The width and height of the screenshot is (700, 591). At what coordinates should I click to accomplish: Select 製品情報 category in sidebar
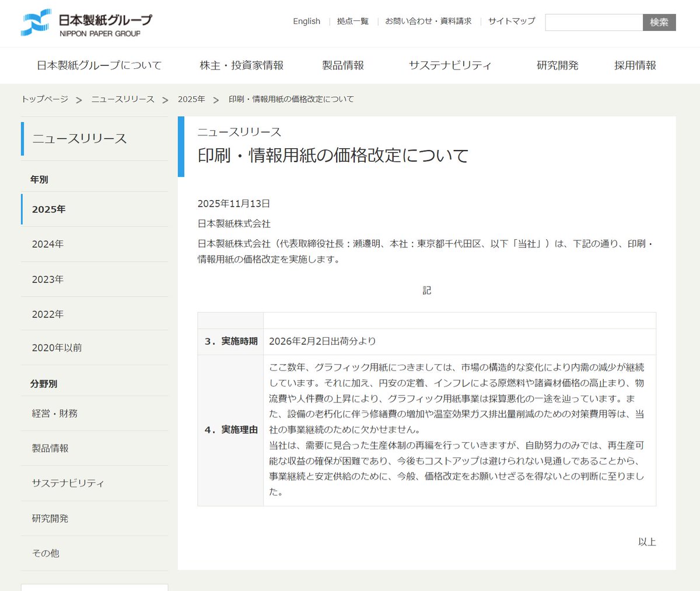pyautogui.click(x=94, y=449)
